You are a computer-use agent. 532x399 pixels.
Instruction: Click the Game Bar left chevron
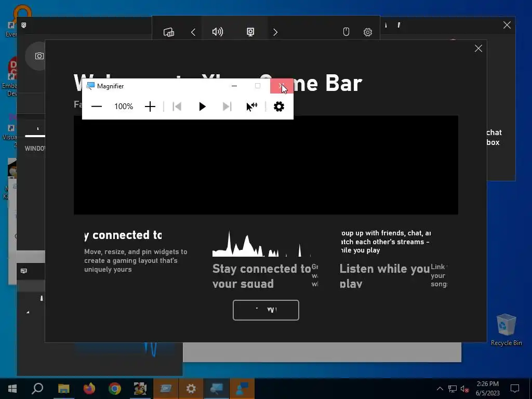(193, 32)
